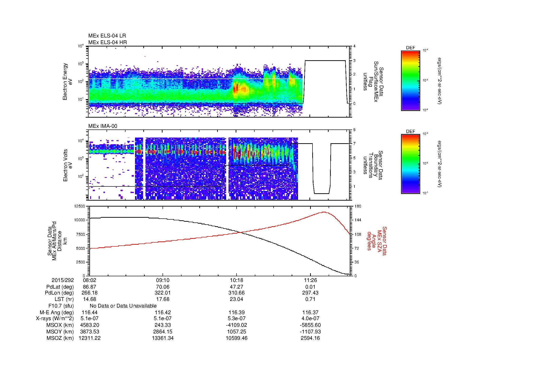Image resolution: width=555 pixels, height=392 pixels.
Task: Click the 'MEx ELS-04 LR' title text
Action: point(107,36)
